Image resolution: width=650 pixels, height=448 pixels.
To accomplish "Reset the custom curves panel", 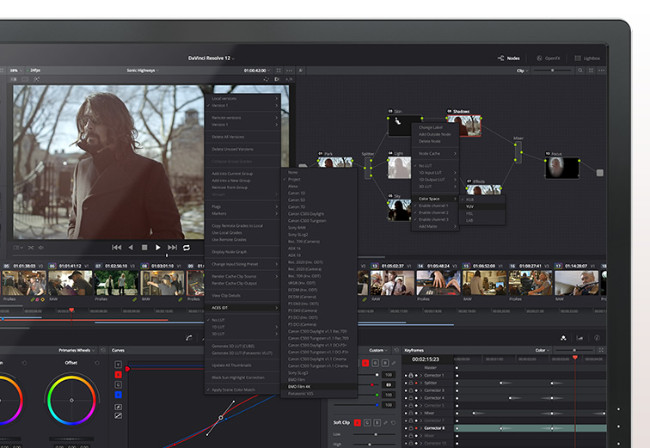I will pyautogui.click(x=396, y=350).
